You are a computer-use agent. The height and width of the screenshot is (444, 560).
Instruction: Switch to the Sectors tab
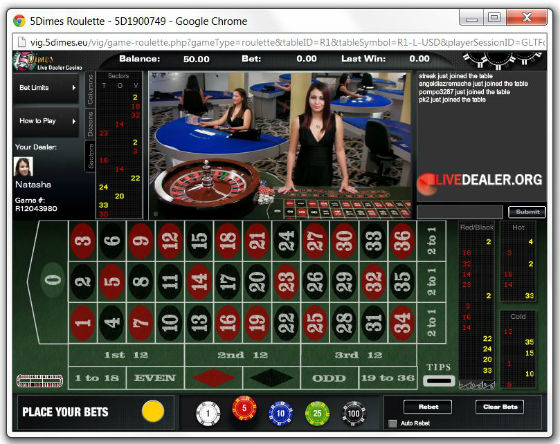pos(90,156)
